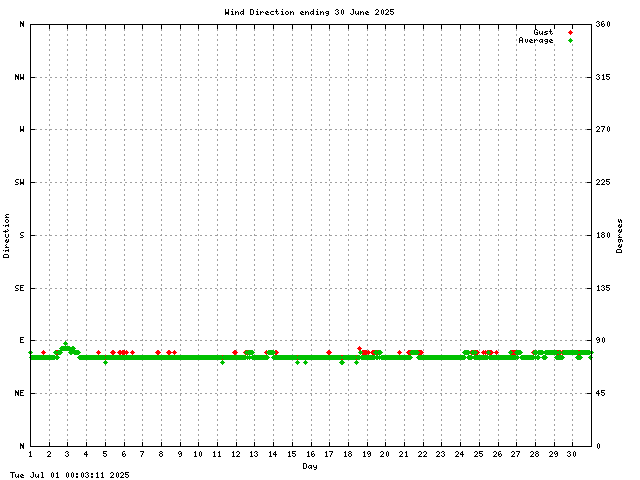
Task: Click the '90' degrees axis label
Action: click(600, 340)
